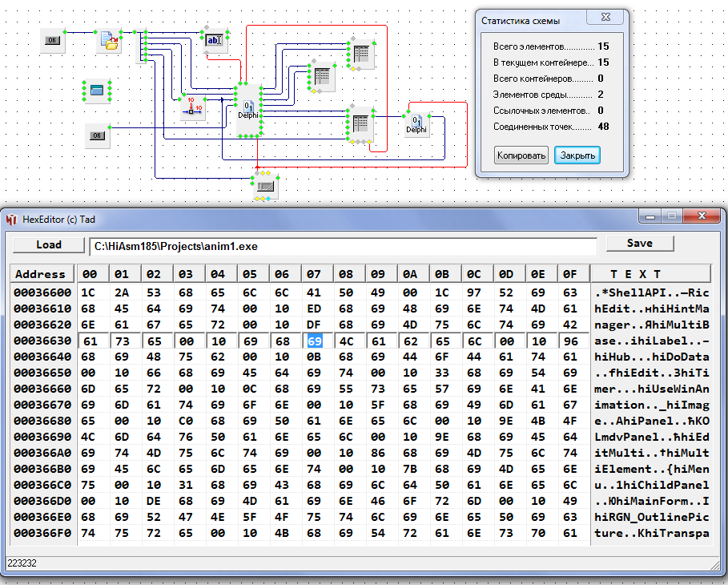Click the Address column header
Image resolution: width=728 pixels, height=585 pixels.
point(41,274)
